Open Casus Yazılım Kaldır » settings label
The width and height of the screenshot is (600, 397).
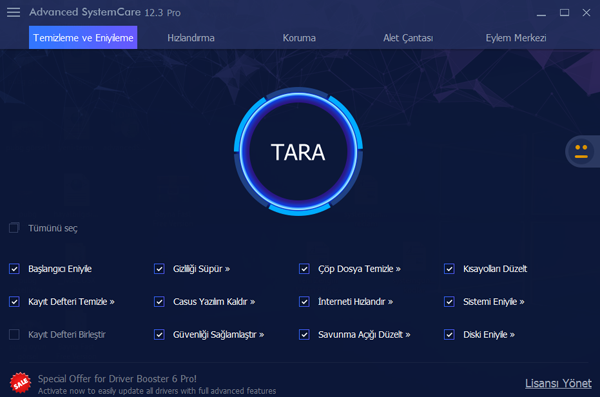[x=214, y=302]
